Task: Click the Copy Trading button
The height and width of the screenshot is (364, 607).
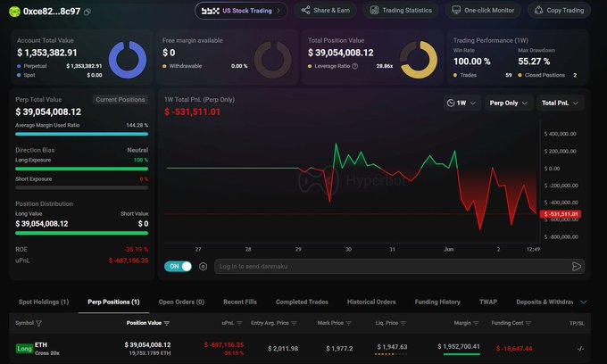Action: coord(559,11)
